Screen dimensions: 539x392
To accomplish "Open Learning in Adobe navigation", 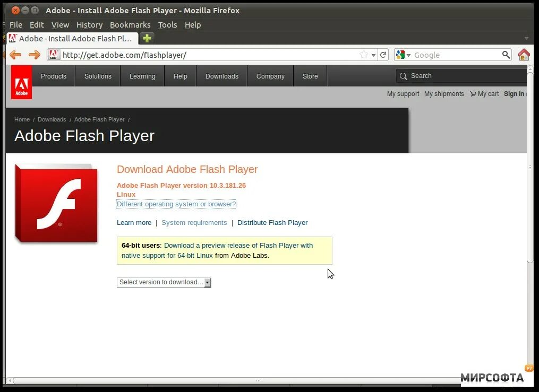I will click(142, 76).
